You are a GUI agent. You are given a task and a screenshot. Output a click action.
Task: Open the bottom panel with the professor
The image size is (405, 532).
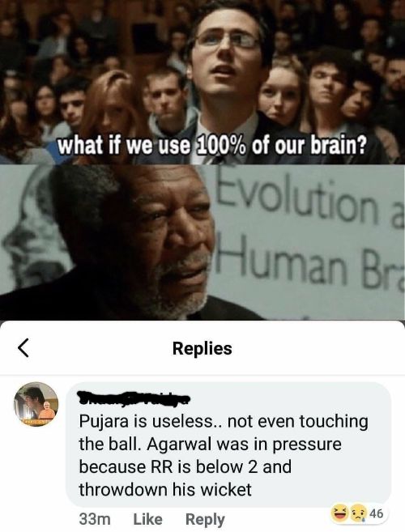(x=202, y=242)
